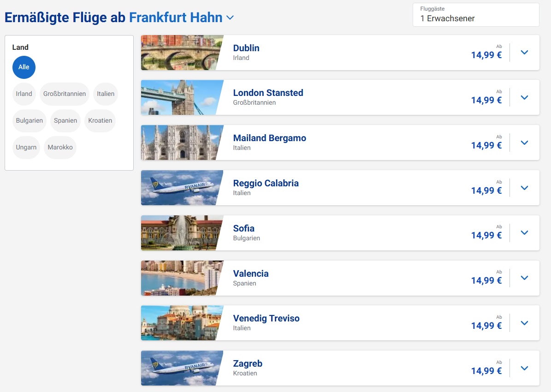Open the Sofia fountain thumbnail image

click(180, 233)
